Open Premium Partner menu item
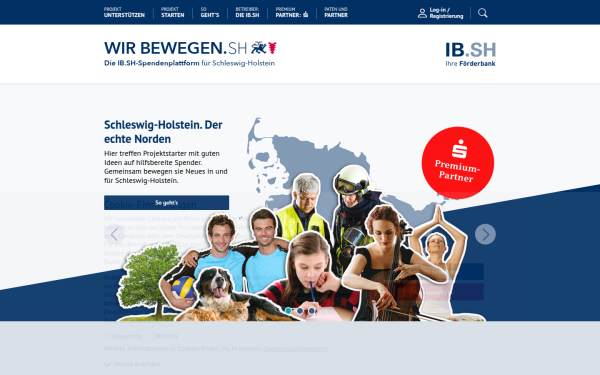 pos(292,12)
